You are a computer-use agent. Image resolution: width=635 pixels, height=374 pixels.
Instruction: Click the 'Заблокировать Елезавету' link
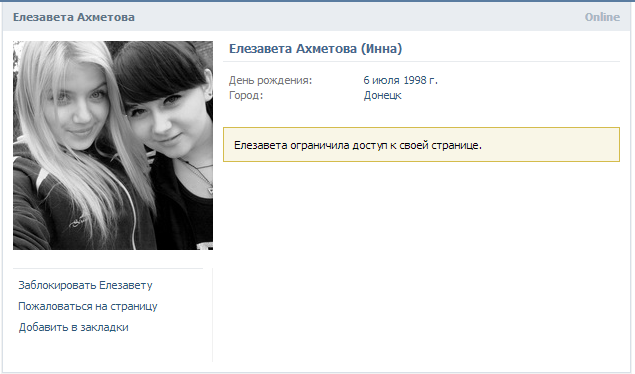tap(85, 285)
